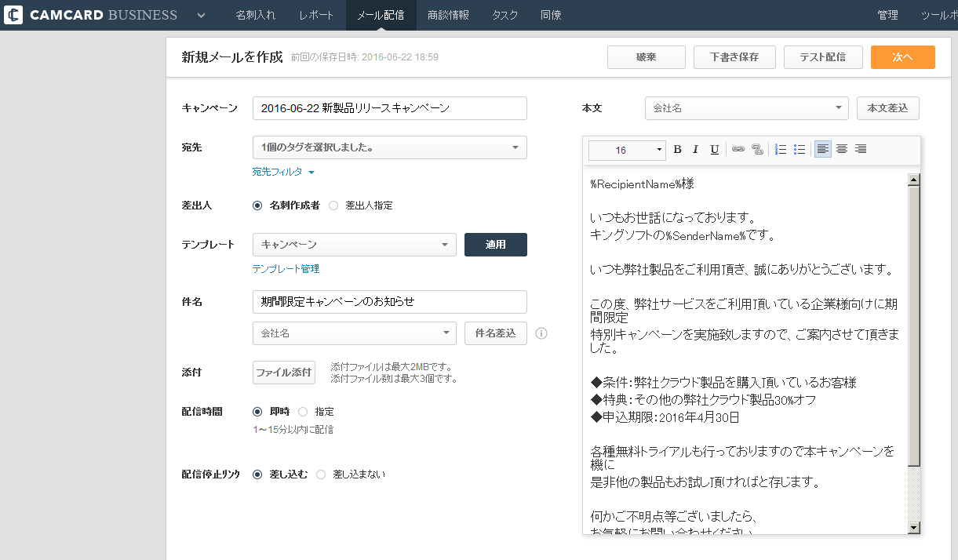Insert a bulleted list
The height and width of the screenshot is (560, 958).
click(x=799, y=149)
